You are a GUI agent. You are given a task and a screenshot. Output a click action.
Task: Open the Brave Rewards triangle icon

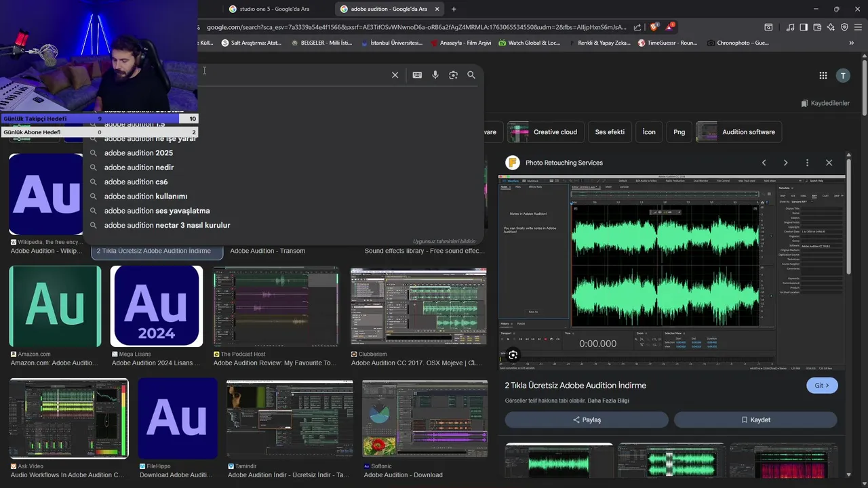pyautogui.click(x=670, y=27)
